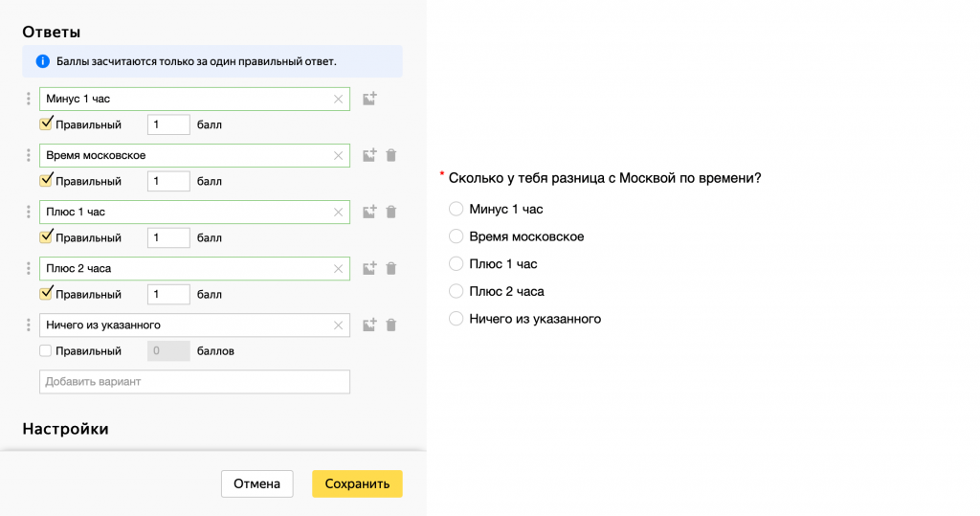Click drag handle of 'Время московское' row

click(x=29, y=155)
